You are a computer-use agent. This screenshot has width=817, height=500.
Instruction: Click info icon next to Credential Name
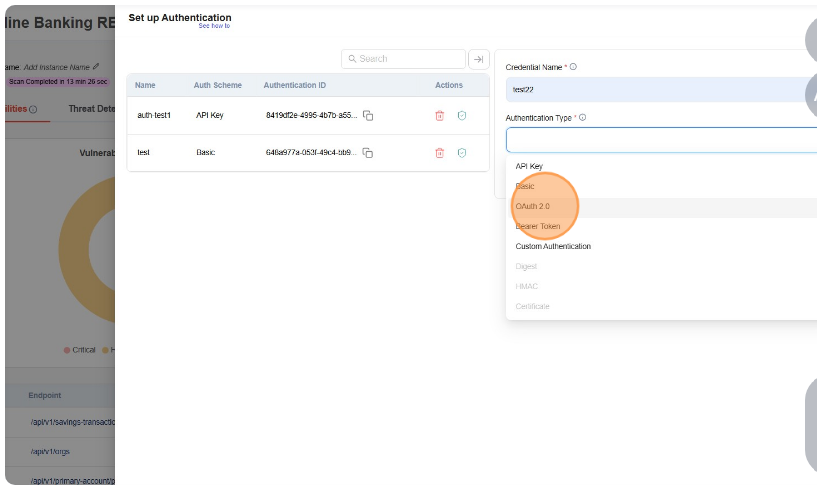click(x=574, y=67)
